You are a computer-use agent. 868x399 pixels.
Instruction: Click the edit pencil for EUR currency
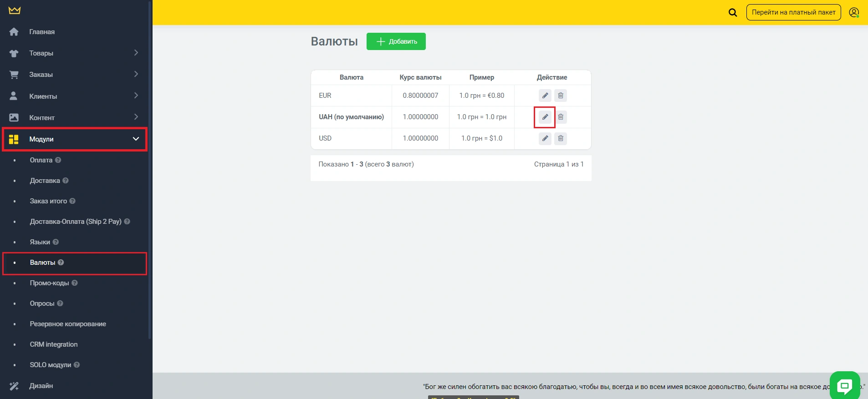tap(545, 96)
